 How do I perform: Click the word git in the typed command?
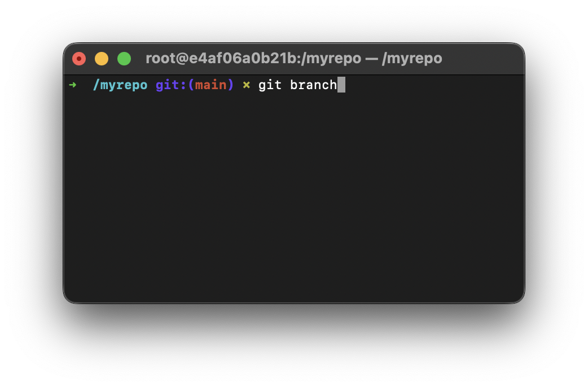click(270, 85)
